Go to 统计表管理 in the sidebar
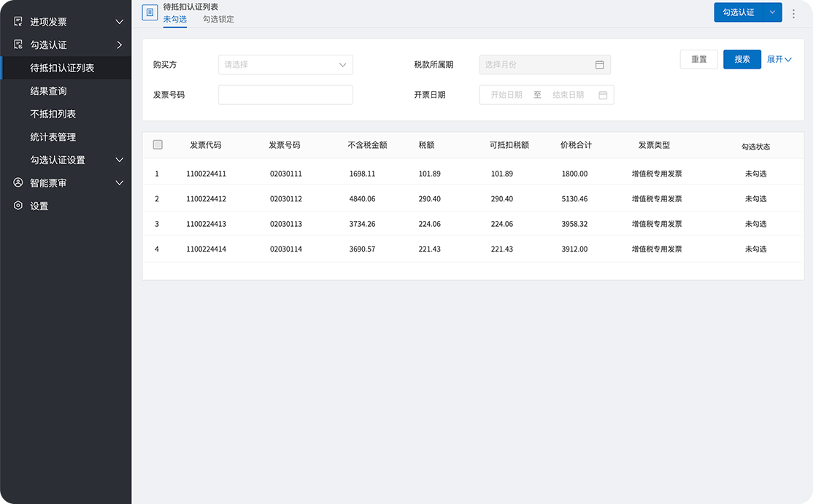 tap(53, 137)
